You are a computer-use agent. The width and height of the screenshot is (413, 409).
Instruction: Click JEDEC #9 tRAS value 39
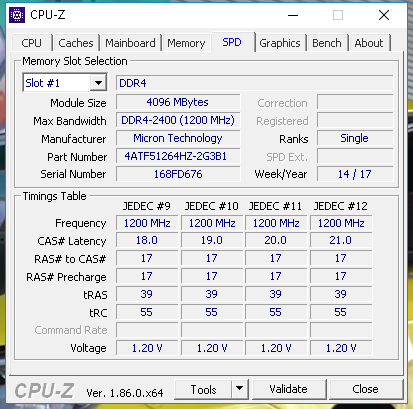pyautogui.click(x=147, y=294)
